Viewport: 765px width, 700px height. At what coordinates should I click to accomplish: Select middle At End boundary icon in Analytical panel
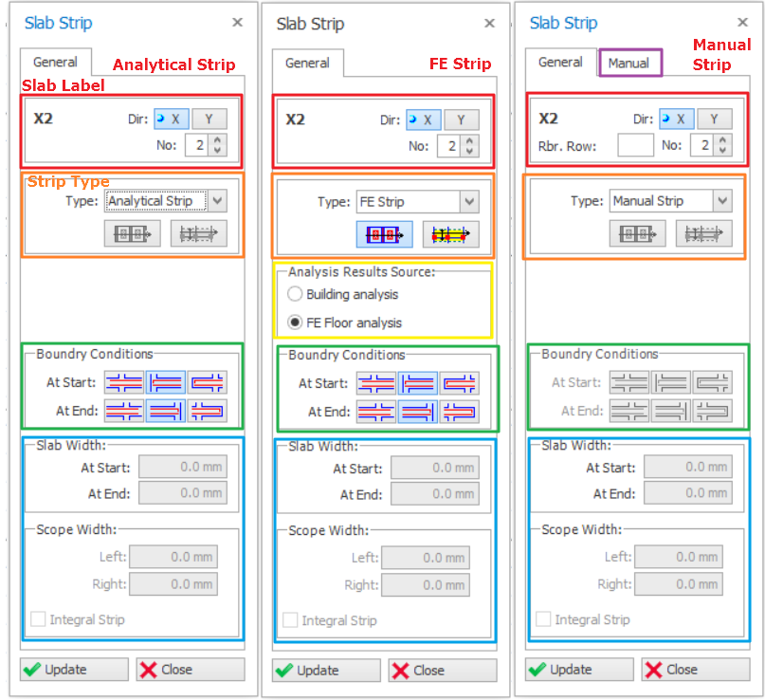click(165, 411)
